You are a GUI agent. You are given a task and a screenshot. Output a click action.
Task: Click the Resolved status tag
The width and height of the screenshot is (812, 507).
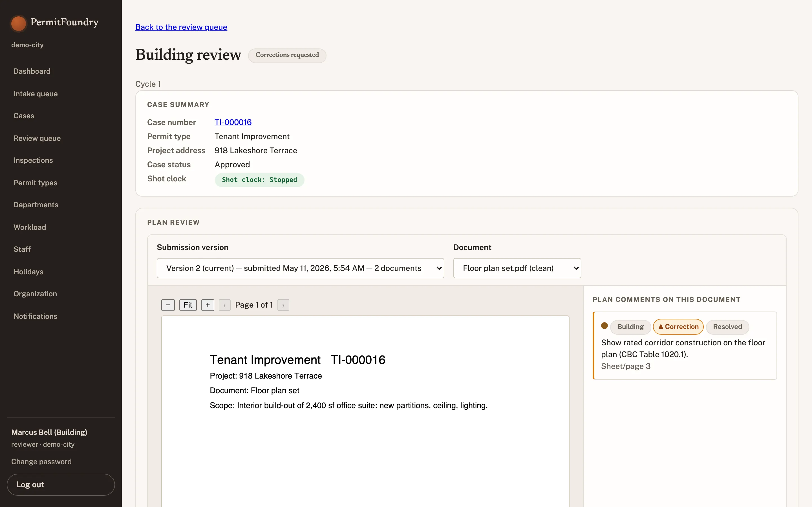[727, 327]
